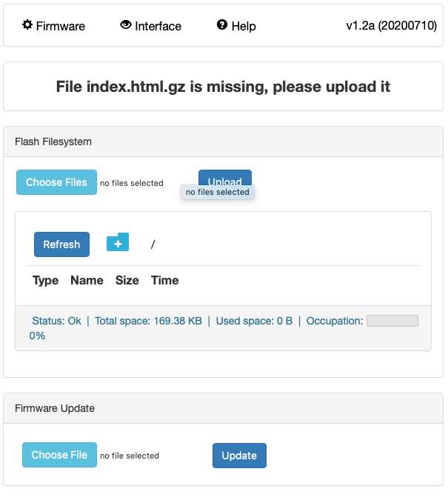The height and width of the screenshot is (503, 448).
Task: Click the Interface eye icon
Action: pyautogui.click(x=126, y=25)
